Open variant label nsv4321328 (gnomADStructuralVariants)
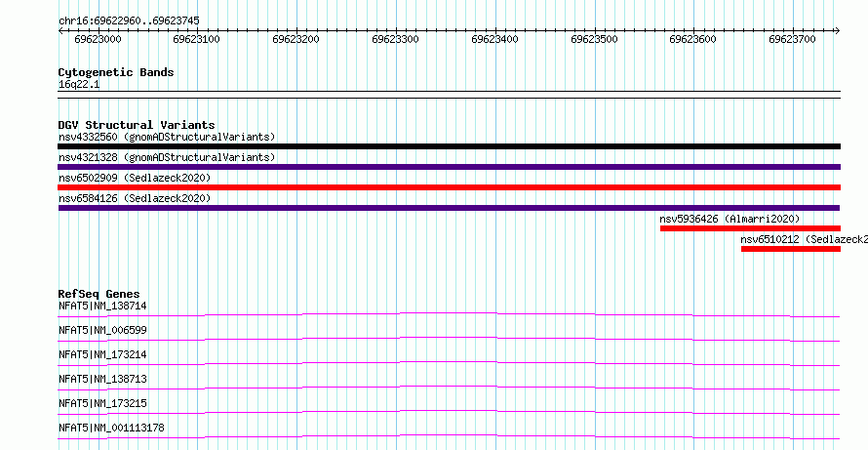Image resolution: width=868 pixels, height=450 pixels. click(x=167, y=157)
